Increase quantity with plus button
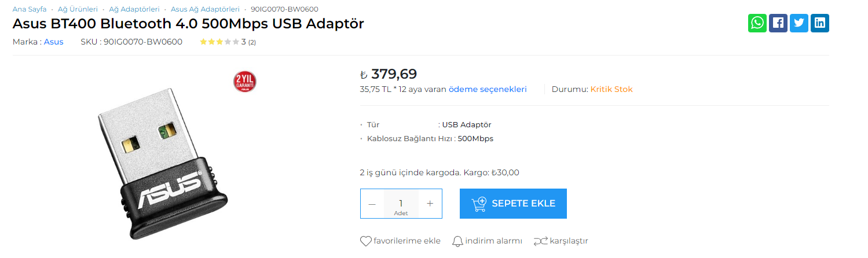 430,204
